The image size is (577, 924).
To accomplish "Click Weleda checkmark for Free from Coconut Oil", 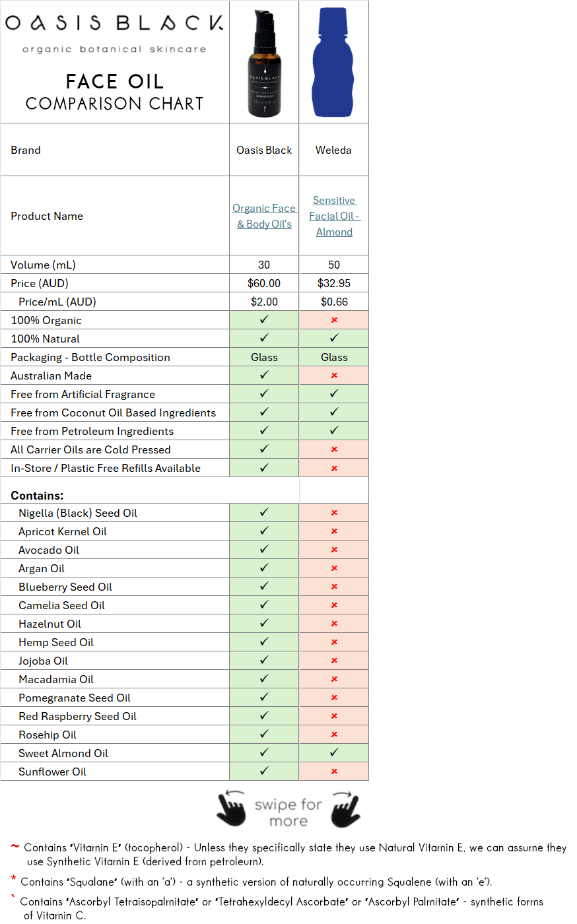I will 334,412.
